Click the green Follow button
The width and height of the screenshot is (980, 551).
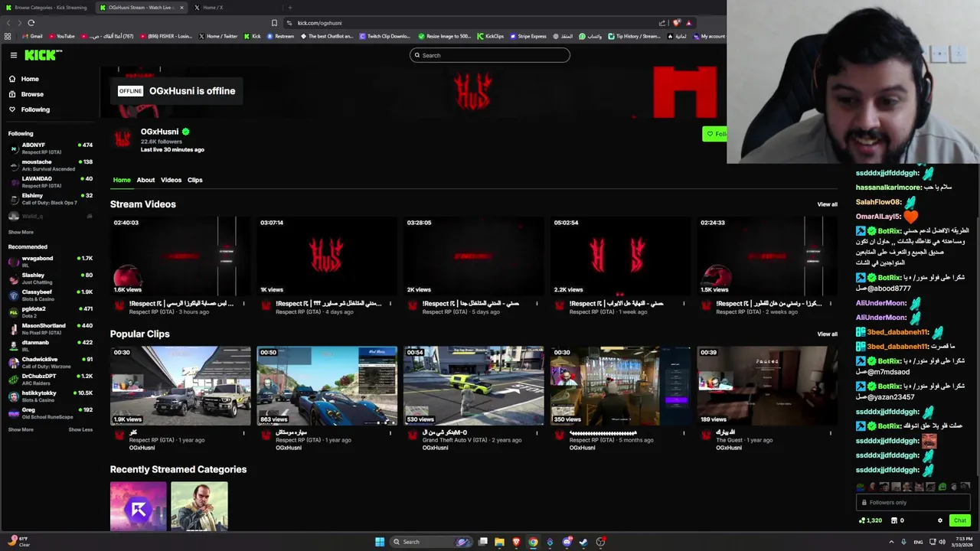click(x=714, y=134)
